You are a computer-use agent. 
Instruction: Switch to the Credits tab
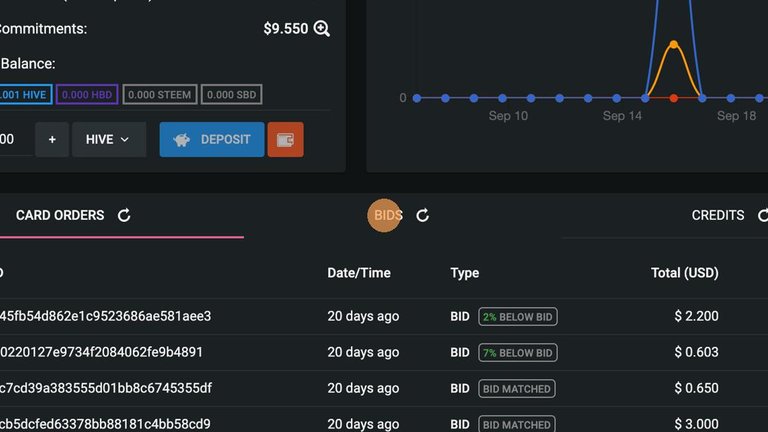click(x=718, y=215)
